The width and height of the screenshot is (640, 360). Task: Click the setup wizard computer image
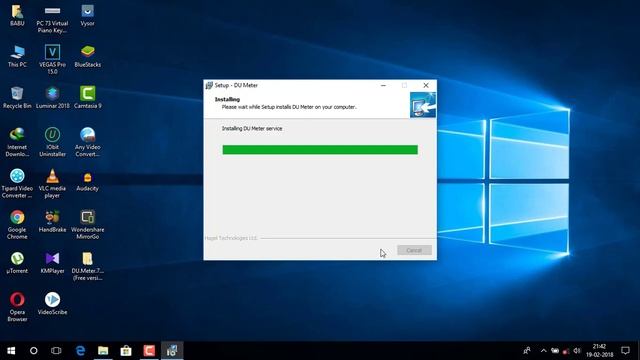[x=423, y=105]
